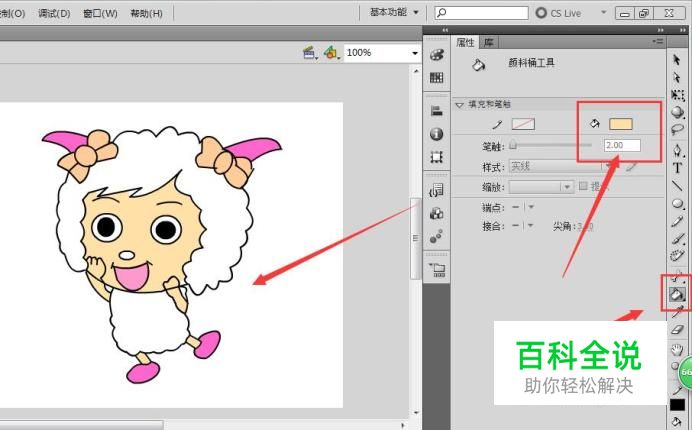Select the Oval shape tool

coord(677,204)
